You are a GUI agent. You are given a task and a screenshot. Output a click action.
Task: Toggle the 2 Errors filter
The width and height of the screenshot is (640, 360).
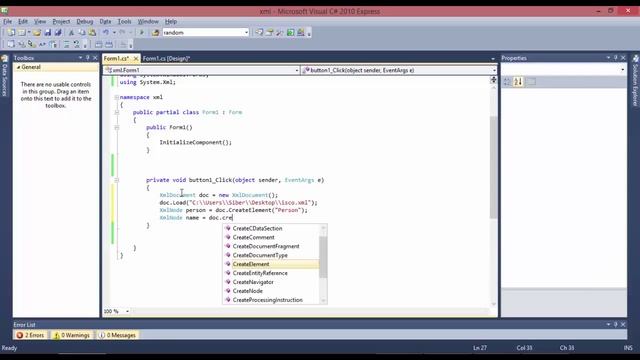[x=31, y=335]
